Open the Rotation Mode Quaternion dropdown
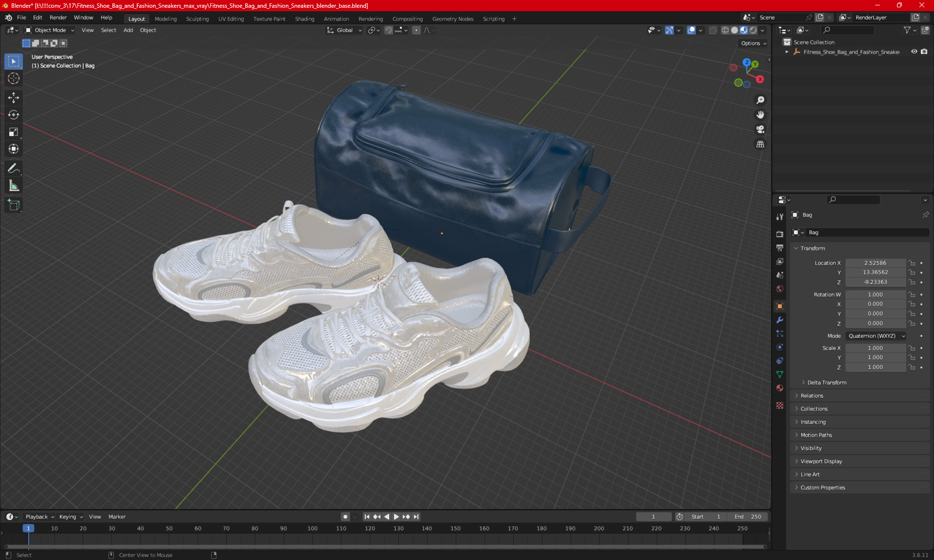This screenshot has width=934, height=560. tap(876, 336)
